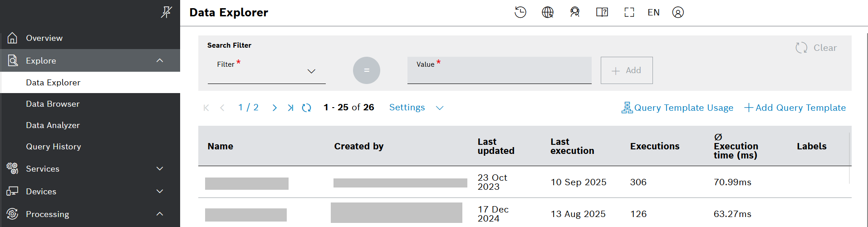Expand the Devices menu section
Screen dimensions: 868x227
point(160,191)
